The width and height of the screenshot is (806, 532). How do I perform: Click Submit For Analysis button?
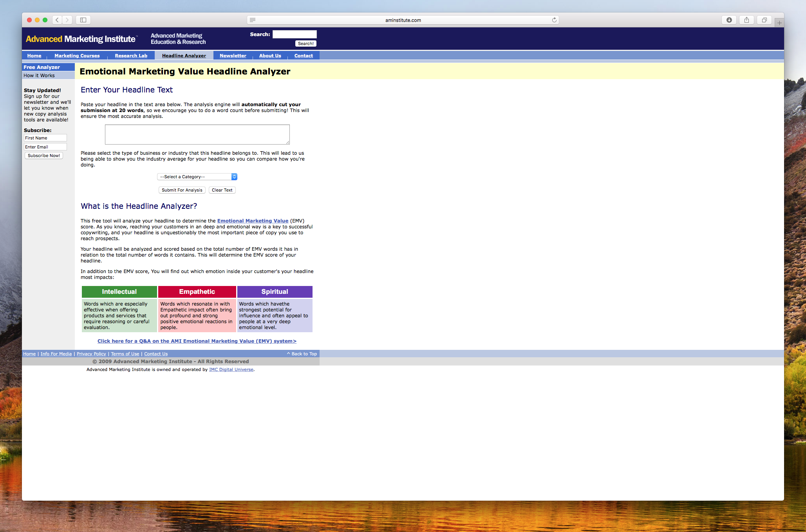[x=182, y=190]
